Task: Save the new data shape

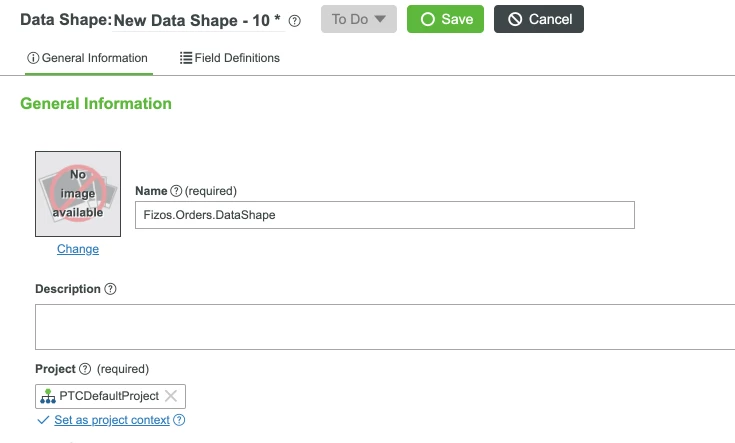Action: point(445,19)
